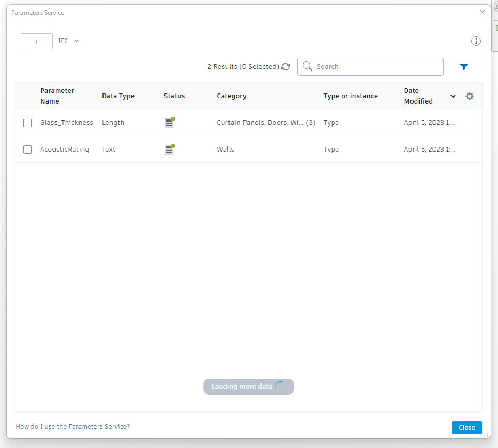
Task: View the Parameters Service info icon
Action: (476, 41)
